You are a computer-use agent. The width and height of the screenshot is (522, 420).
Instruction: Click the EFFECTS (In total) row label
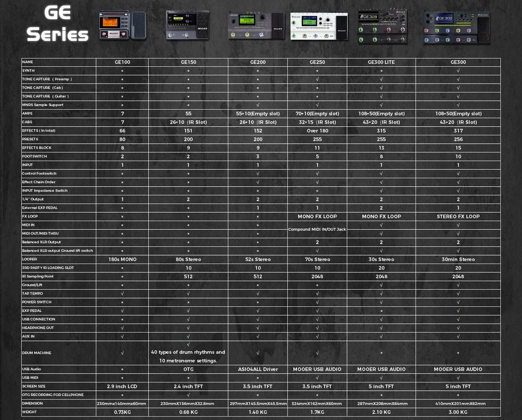pyautogui.click(x=39, y=131)
